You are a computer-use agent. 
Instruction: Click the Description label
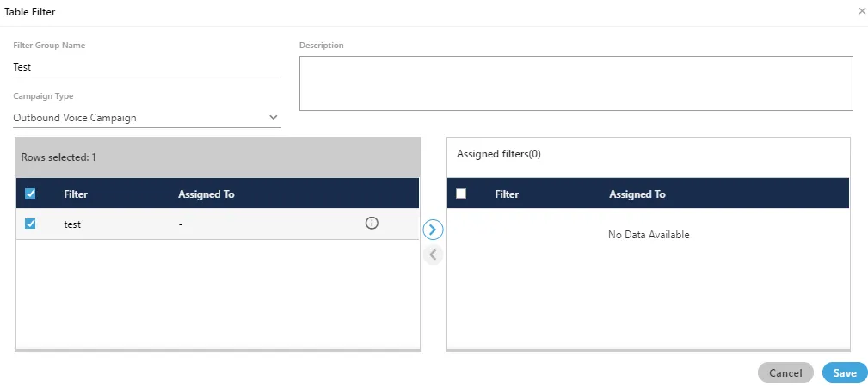tap(322, 46)
